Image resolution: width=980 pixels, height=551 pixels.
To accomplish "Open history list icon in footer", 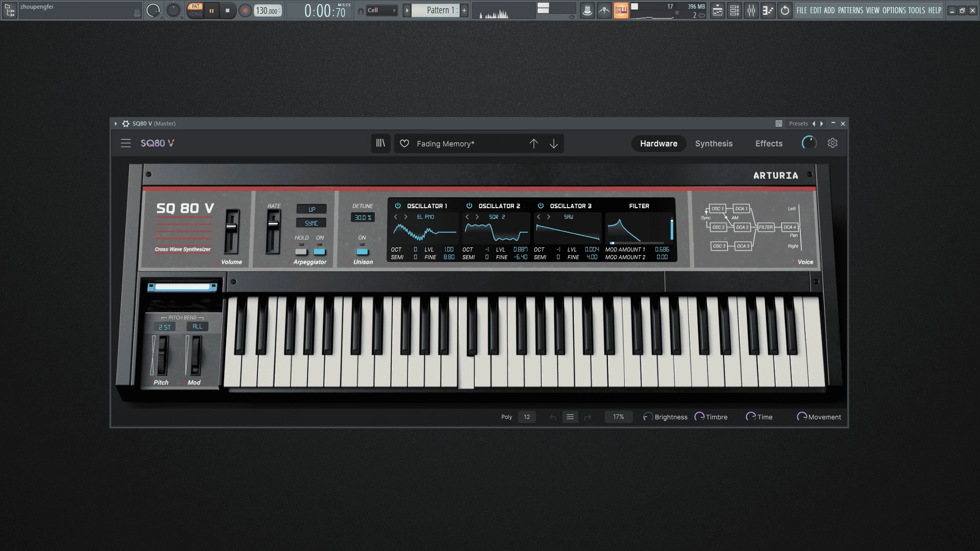I will [570, 417].
